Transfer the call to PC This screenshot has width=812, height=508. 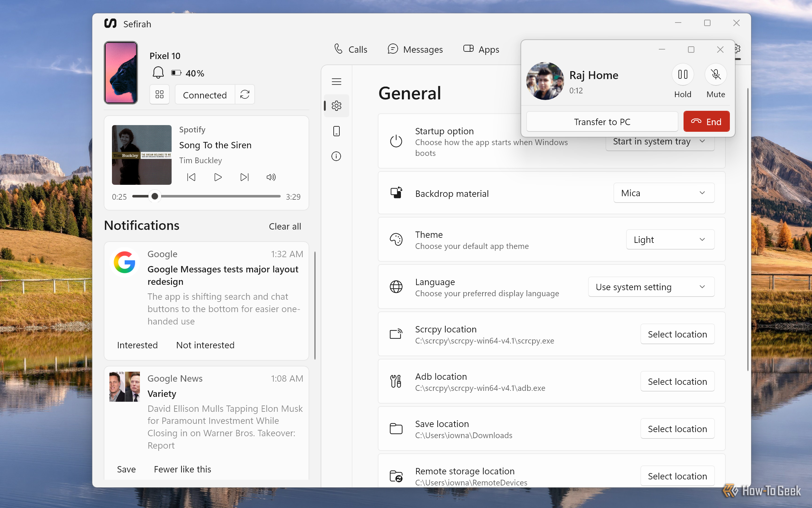click(602, 122)
